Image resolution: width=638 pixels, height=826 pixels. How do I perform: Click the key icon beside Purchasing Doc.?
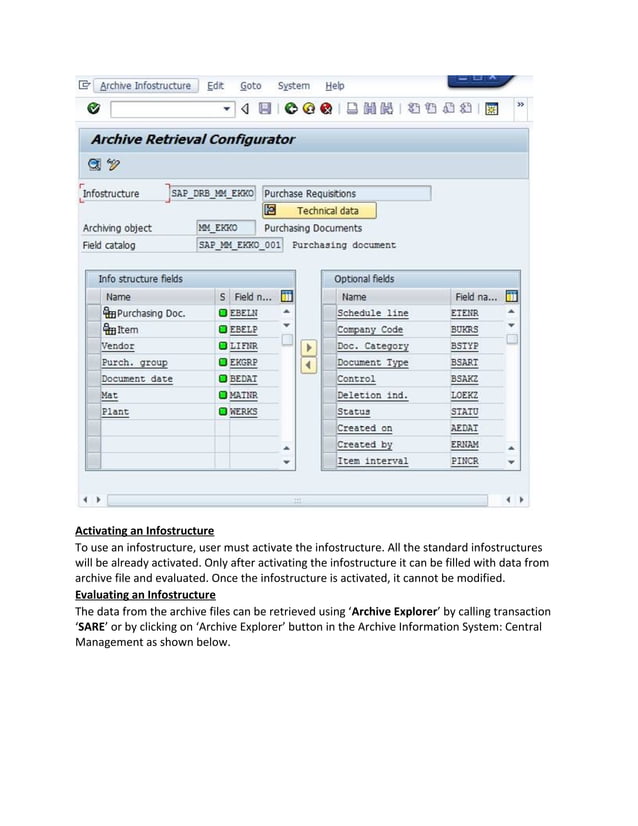click(x=109, y=313)
